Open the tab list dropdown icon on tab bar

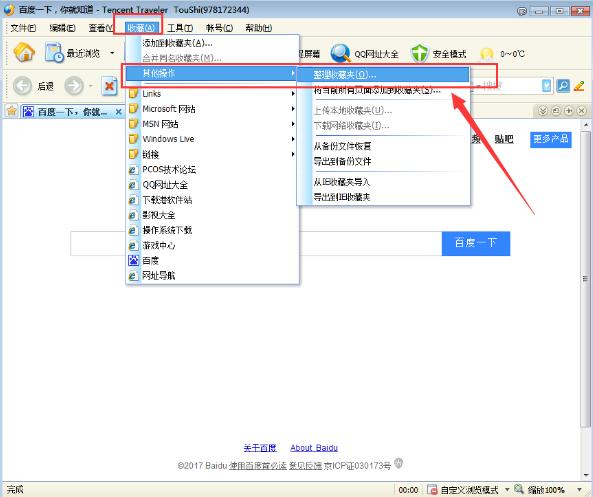point(543,111)
